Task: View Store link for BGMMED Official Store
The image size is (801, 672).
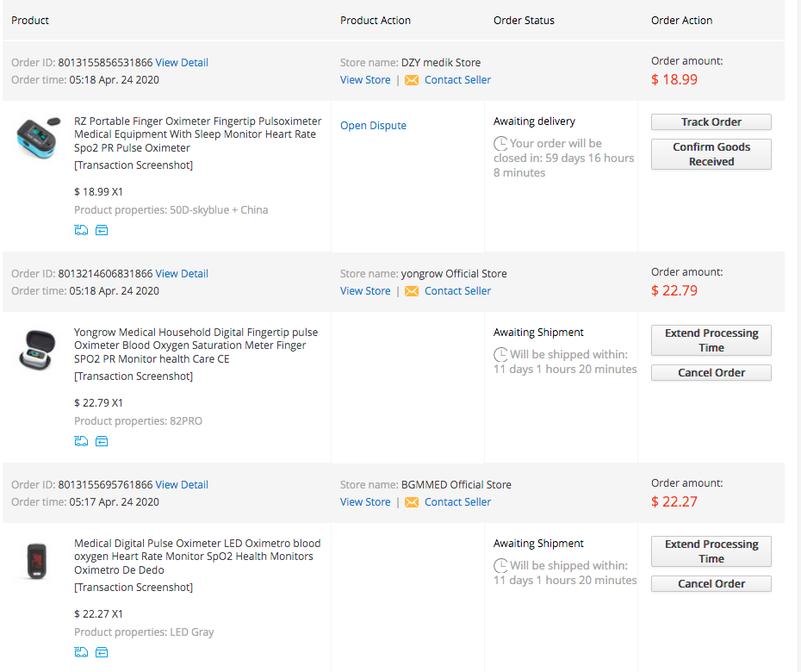Action: (x=365, y=501)
